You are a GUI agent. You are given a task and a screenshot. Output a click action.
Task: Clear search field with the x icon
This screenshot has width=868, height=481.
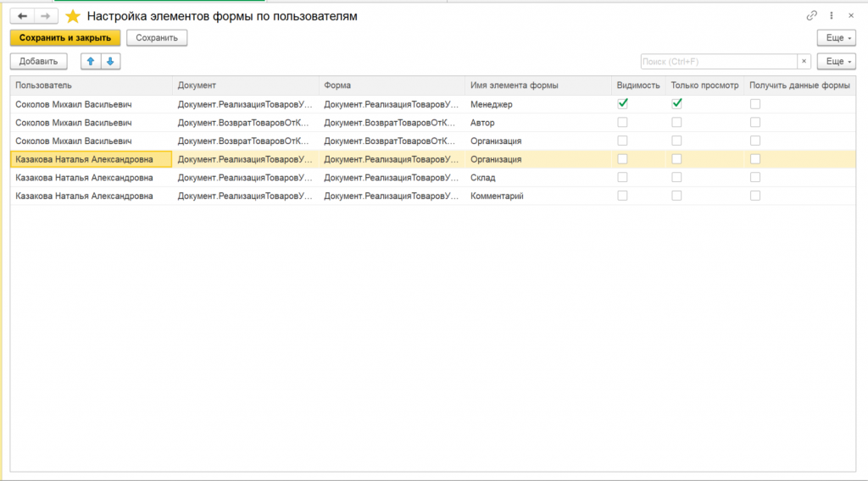point(803,61)
